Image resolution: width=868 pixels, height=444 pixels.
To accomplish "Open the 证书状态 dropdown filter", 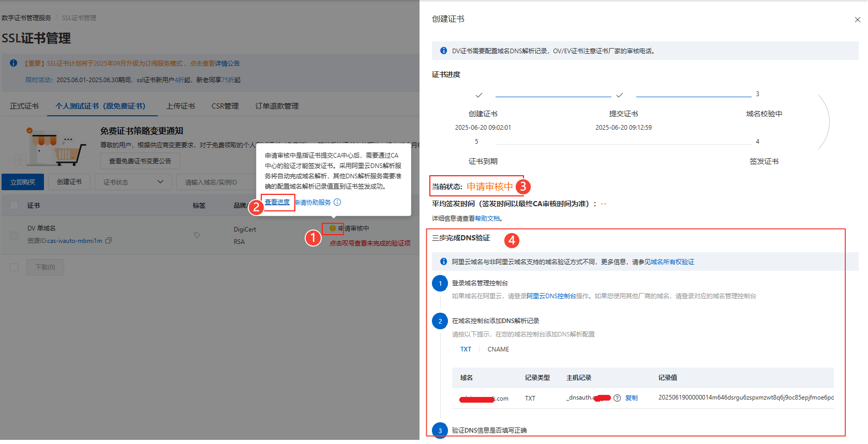I will pos(133,182).
